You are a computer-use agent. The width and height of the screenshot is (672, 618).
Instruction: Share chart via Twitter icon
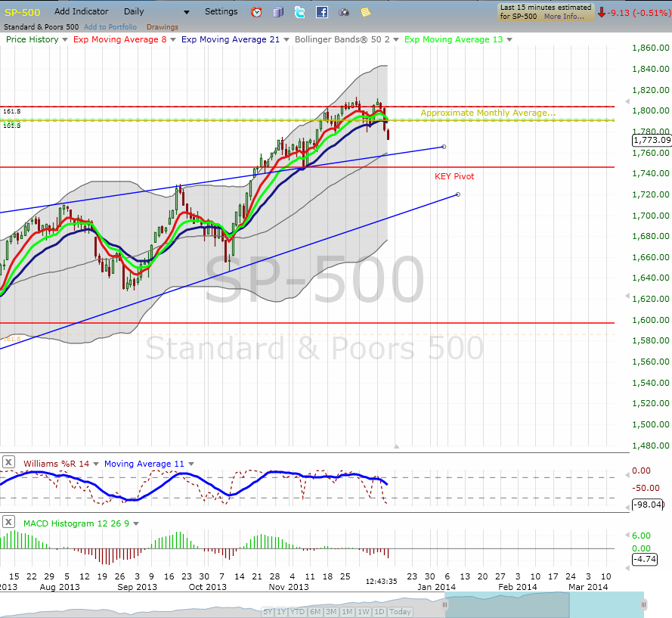(300, 12)
